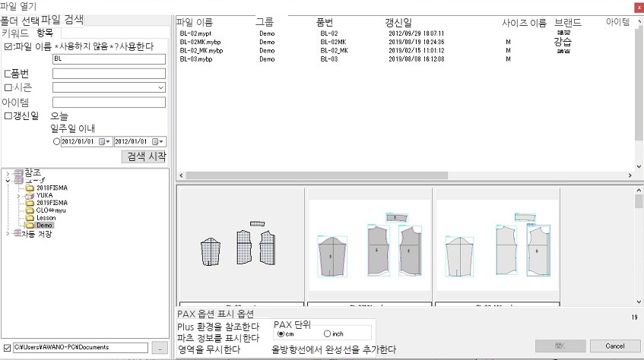Viewport: 644px width, 360px height.
Task: Click the disabled open button beside Cancel
Action: [x=560, y=346]
